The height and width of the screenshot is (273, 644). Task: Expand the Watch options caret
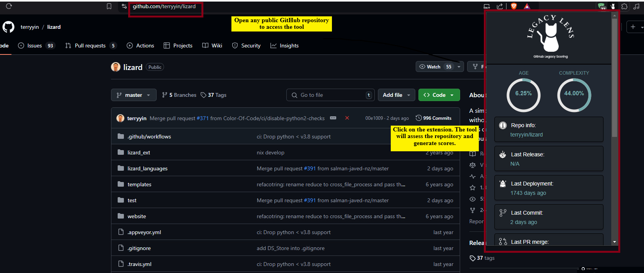pyautogui.click(x=459, y=67)
